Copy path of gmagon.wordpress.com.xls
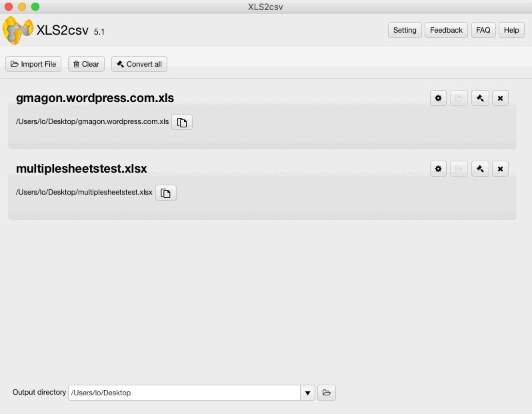Image resolution: width=532 pixels, height=414 pixels. pos(182,122)
